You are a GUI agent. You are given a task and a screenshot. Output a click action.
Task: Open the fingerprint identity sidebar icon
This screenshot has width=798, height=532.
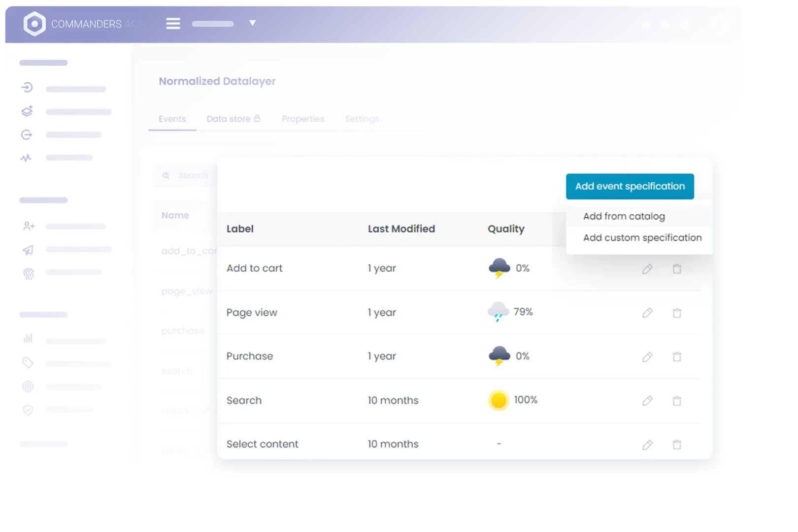pyautogui.click(x=29, y=274)
